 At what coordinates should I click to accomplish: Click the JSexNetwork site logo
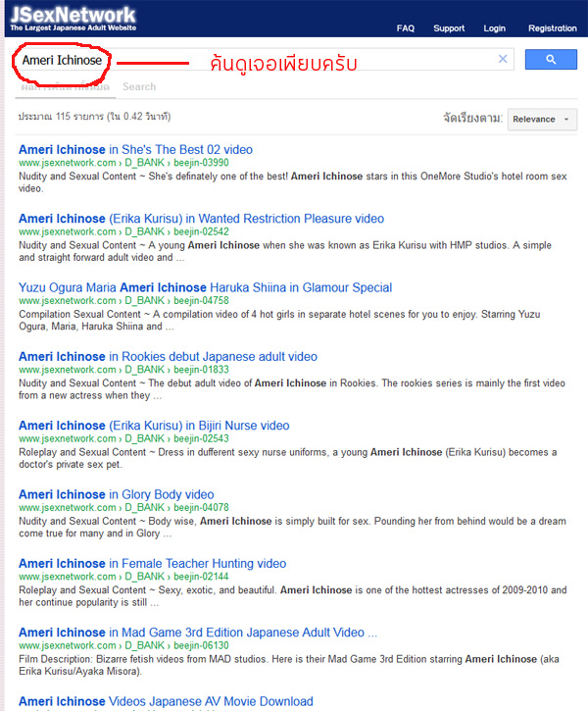[73, 18]
